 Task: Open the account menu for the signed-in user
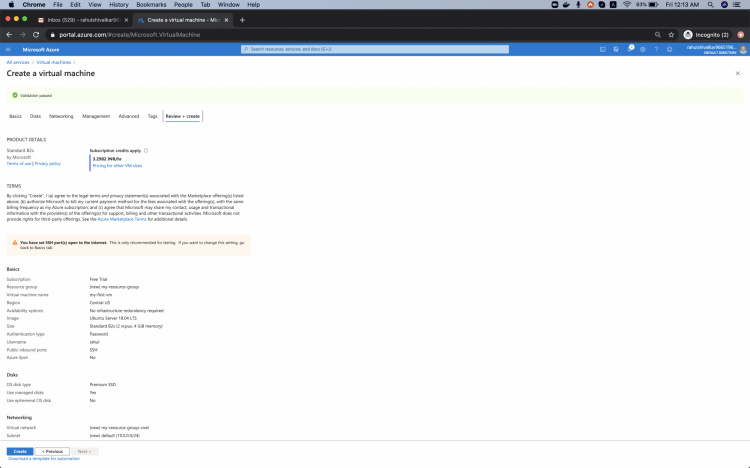coord(715,48)
